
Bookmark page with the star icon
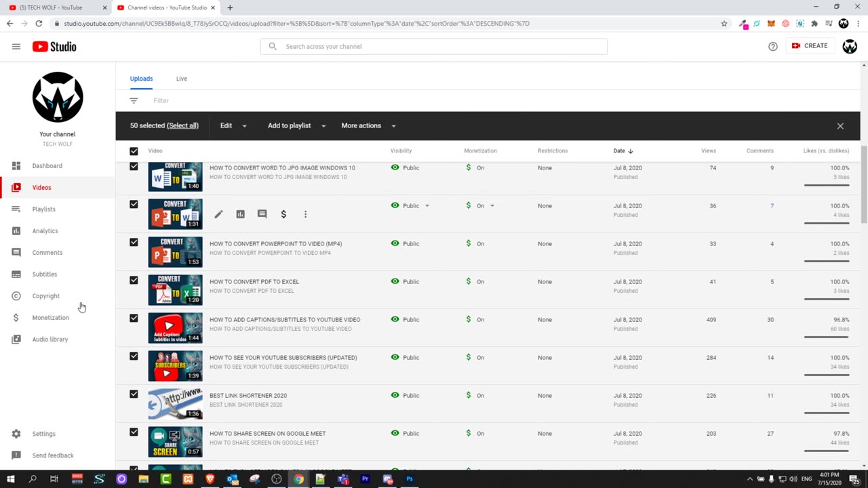[x=724, y=23]
